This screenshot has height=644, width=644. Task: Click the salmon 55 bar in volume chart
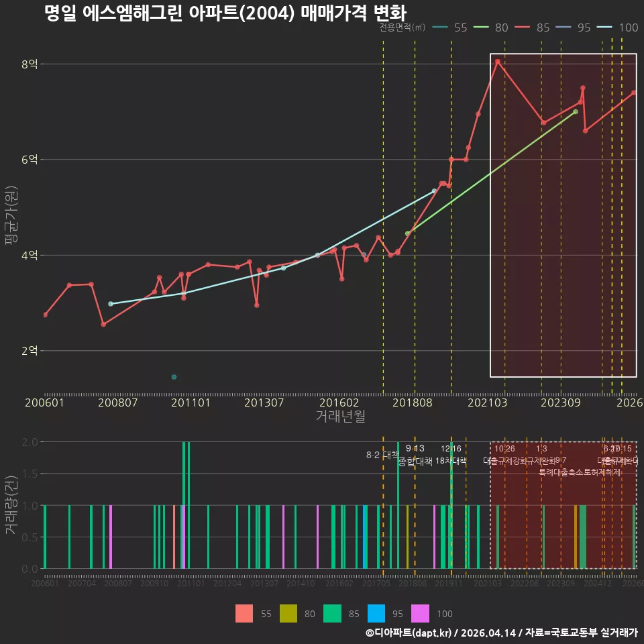pos(174,537)
